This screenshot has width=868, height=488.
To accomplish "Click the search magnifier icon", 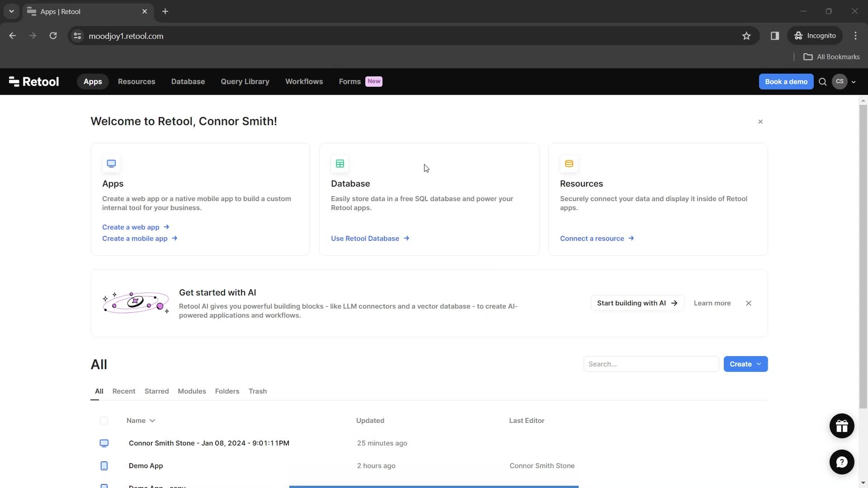I will pyautogui.click(x=823, y=82).
